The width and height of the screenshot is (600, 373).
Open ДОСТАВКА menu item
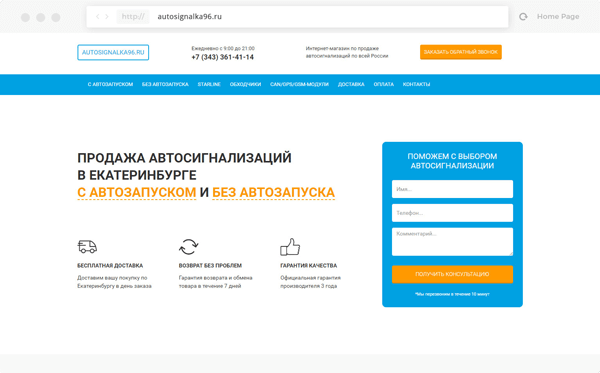[351, 85]
